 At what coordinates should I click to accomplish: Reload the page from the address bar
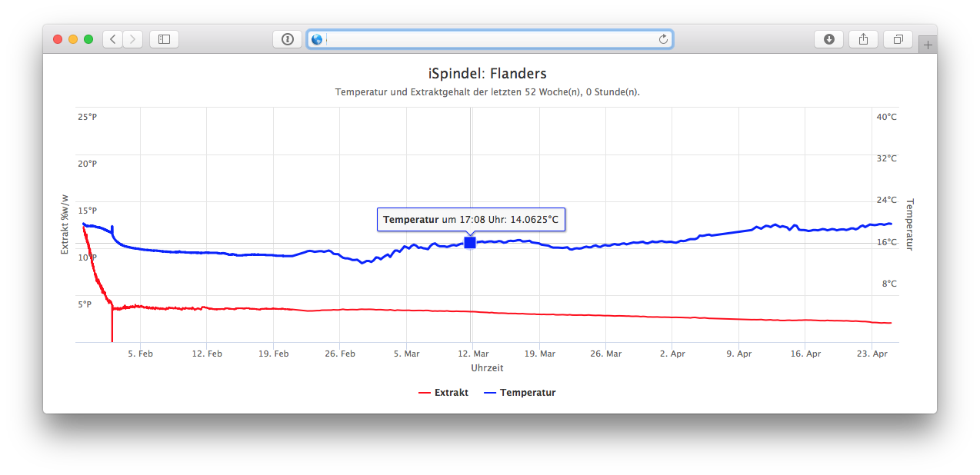(x=663, y=39)
